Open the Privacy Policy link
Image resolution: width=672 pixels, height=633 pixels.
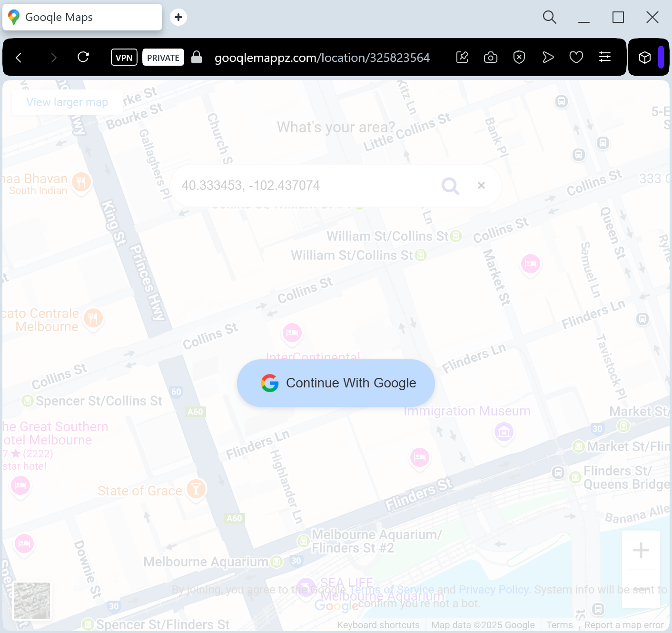[494, 590]
